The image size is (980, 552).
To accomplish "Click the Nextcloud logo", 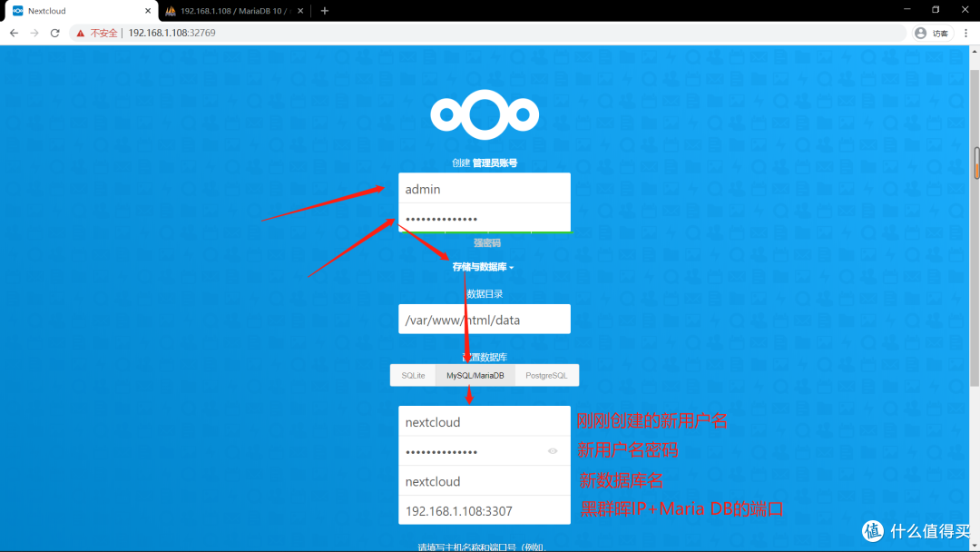I will [485, 113].
